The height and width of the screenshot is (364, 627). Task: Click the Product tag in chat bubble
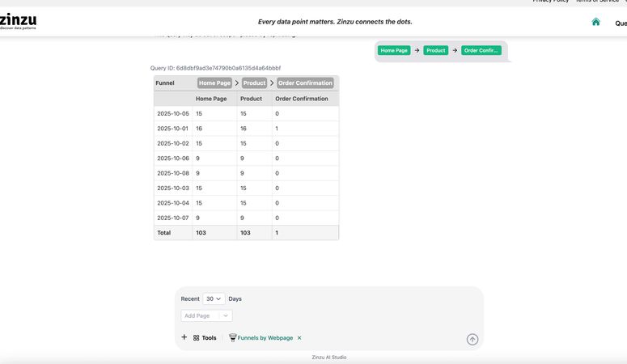point(436,50)
